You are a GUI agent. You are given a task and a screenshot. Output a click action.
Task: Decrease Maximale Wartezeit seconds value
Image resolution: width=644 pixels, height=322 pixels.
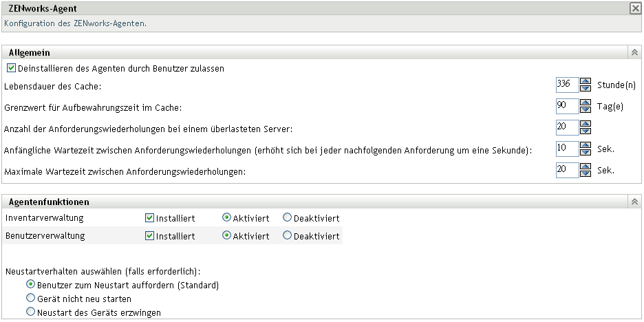pyautogui.click(x=586, y=174)
